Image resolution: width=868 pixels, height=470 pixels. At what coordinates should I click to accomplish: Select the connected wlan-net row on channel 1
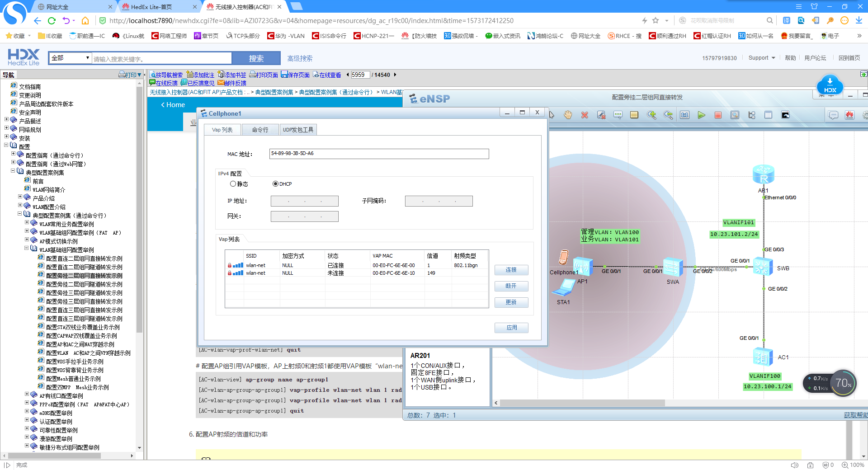click(357, 265)
